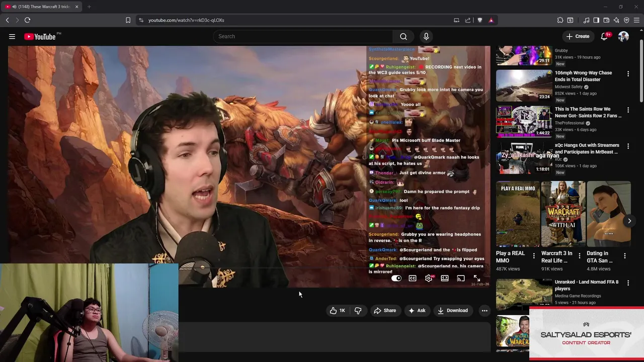Open player settings gear

[x=429, y=278]
